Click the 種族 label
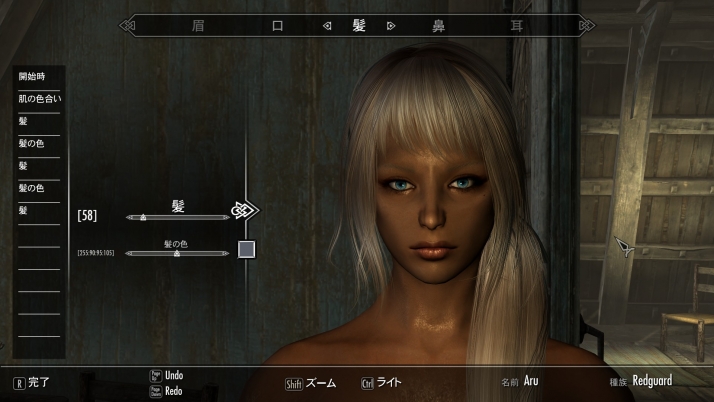 point(618,382)
